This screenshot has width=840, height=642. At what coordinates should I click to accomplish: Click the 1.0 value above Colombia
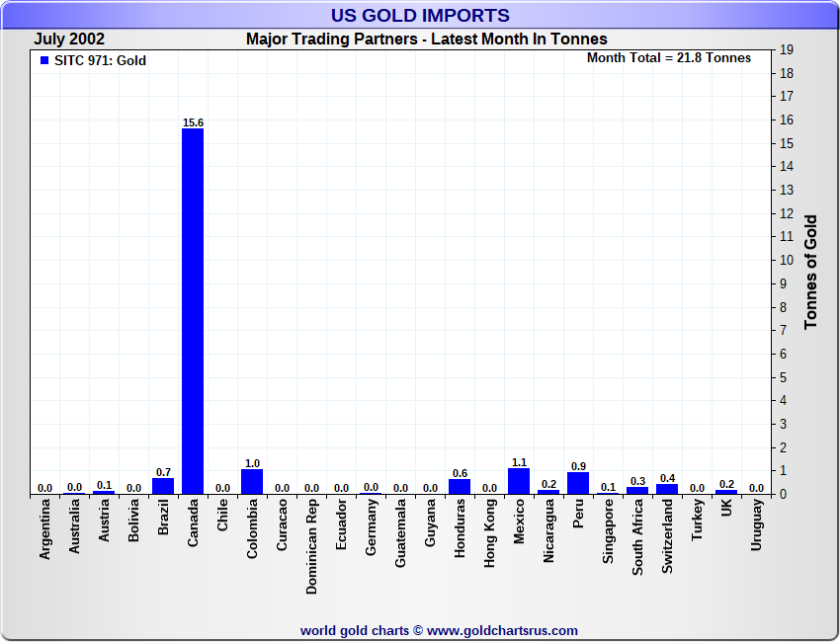pyautogui.click(x=252, y=463)
